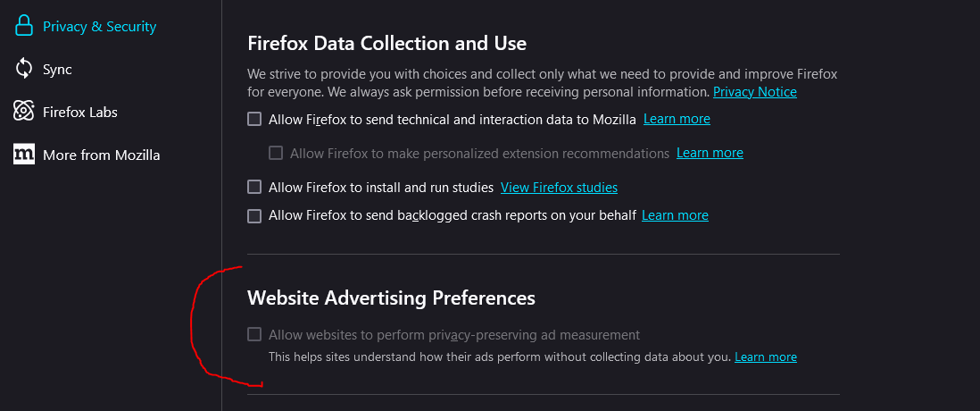Open the Privacy & Security settings label
This screenshot has height=411, width=980.
coord(99,27)
